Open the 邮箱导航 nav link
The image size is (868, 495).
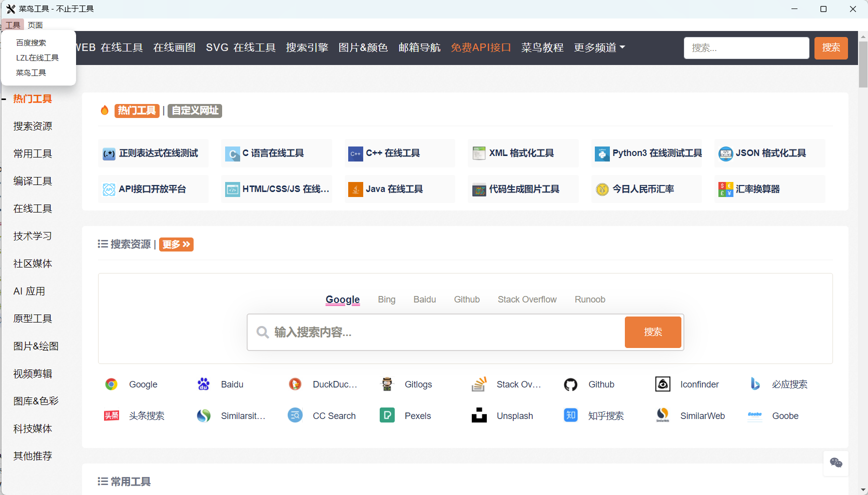419,47
